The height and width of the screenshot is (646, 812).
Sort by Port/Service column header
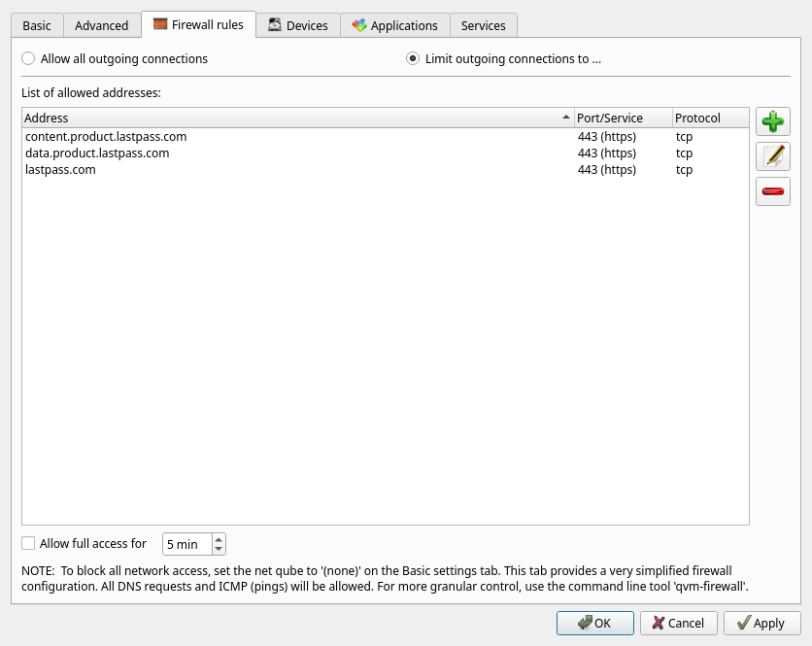(x=624, y=119)
